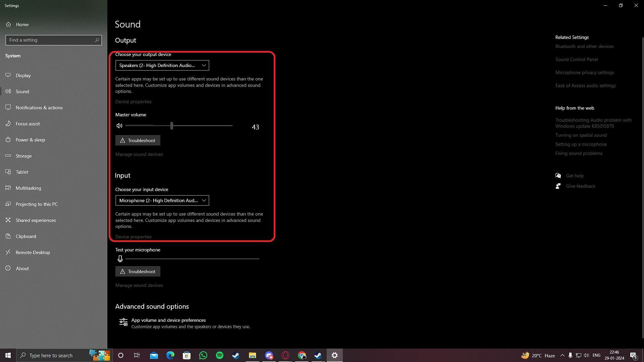Show hidden system tray icons
Image resolution: width=644 pixels, height=362 pixels.
562,355
